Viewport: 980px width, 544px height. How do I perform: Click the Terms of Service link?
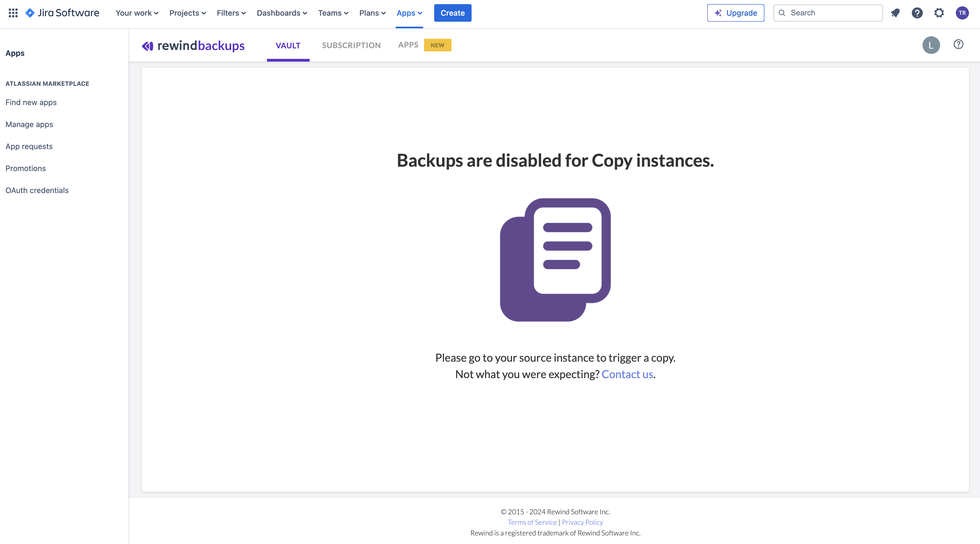(x=532, y=522)
